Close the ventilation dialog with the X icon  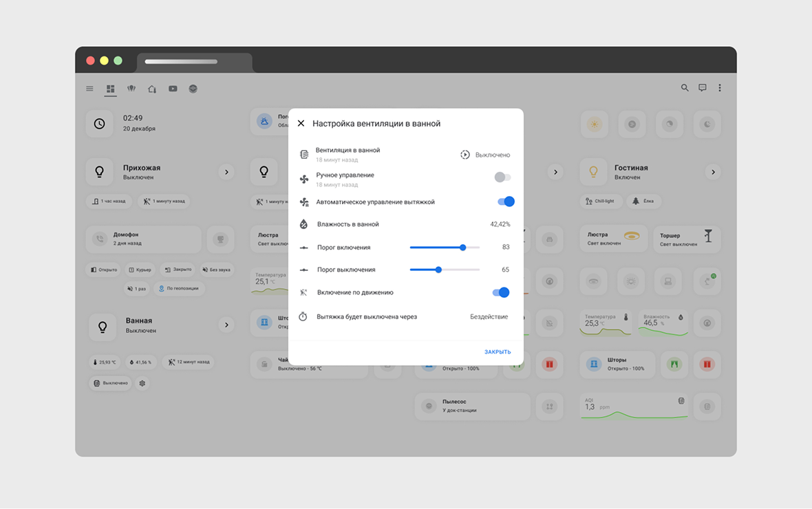point(301,123)
